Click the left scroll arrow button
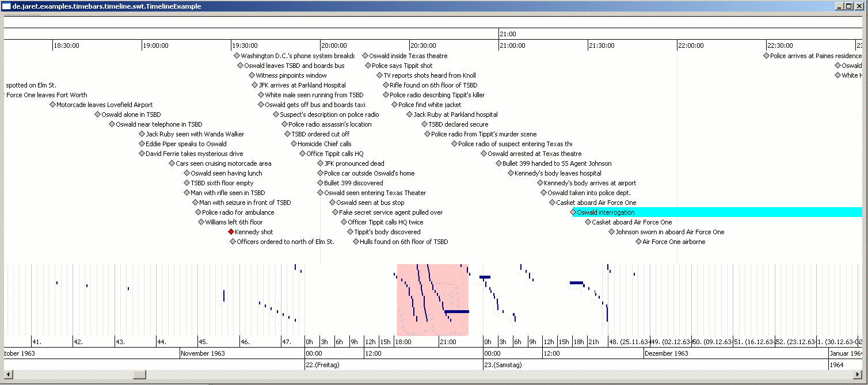The image size is (868, 385). point(9,375)
